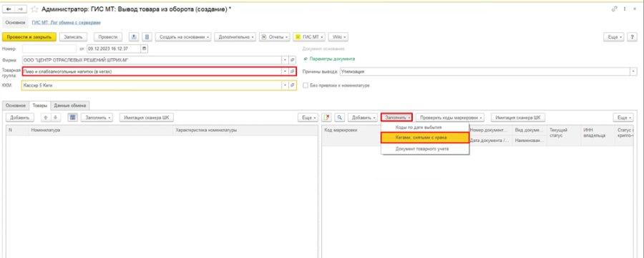
Task: Click the Причина вывода field showing Утилизация
Action: pos(485,72)
